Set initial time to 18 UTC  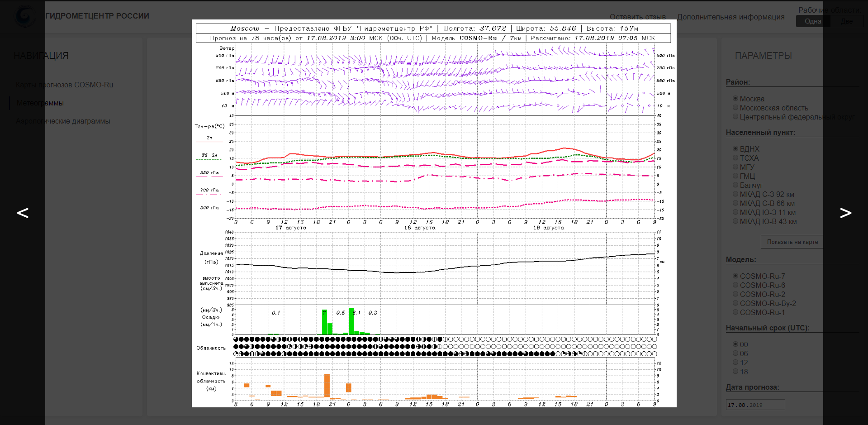735,371
